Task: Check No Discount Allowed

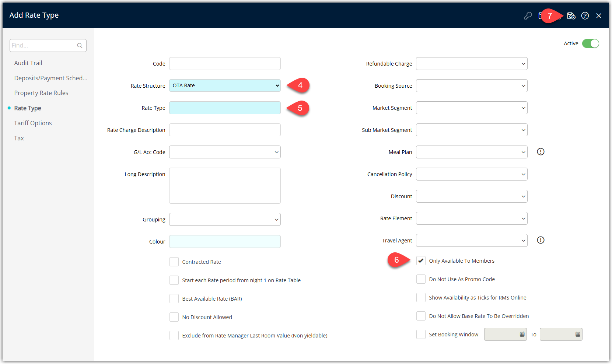Action: coord(174,317)
